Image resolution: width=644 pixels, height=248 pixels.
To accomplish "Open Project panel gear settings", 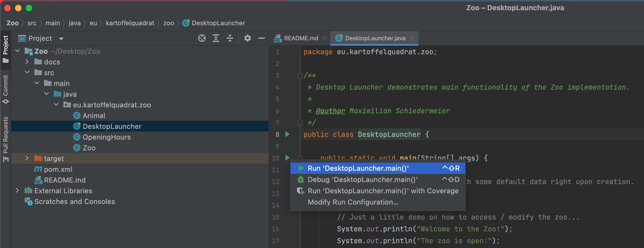I will [247, 38].
